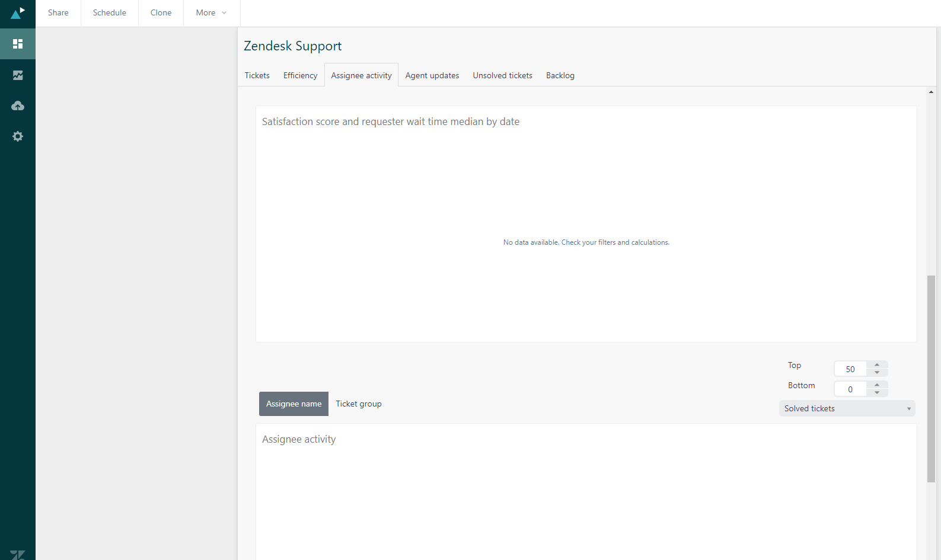
Task: Select the Ticket group toggle option
Action: coord(359,404)
